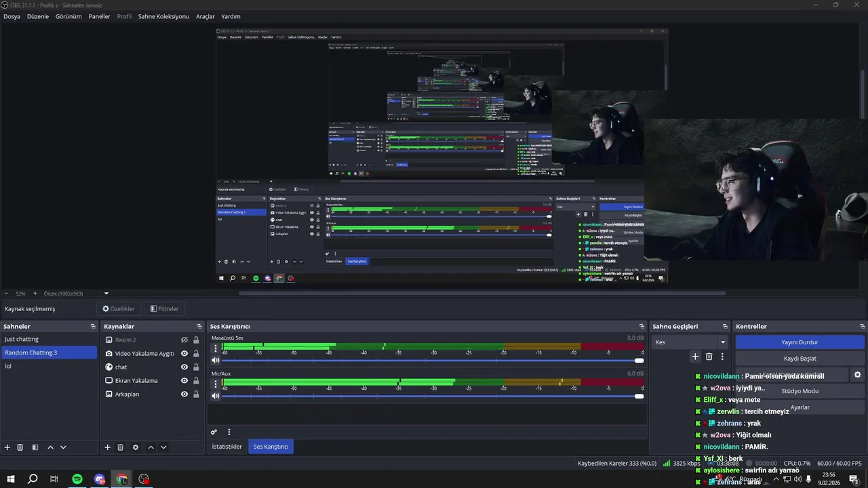Switch to İstatistikler tab
The width and height of the screenshot is (868, 488).
(x=227, y=447)
